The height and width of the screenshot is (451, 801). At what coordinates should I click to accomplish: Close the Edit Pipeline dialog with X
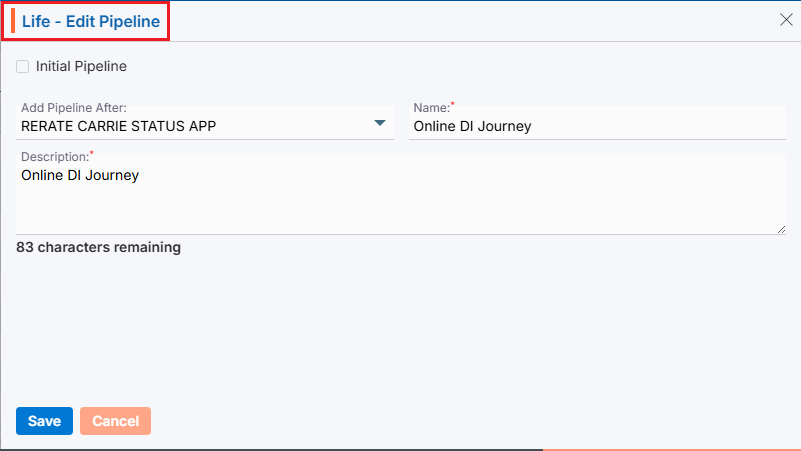click(785, 20)
